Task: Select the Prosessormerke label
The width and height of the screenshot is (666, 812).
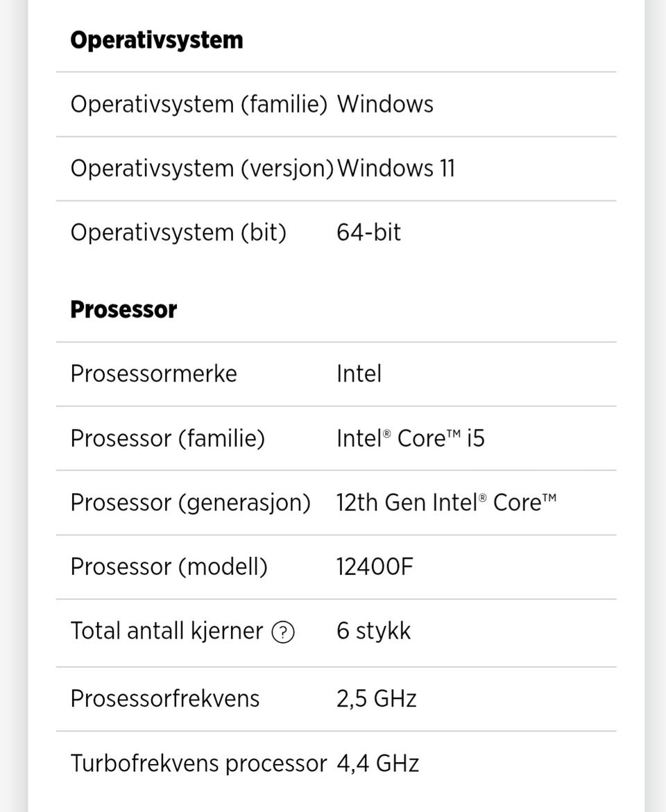Action: point(153,374)
